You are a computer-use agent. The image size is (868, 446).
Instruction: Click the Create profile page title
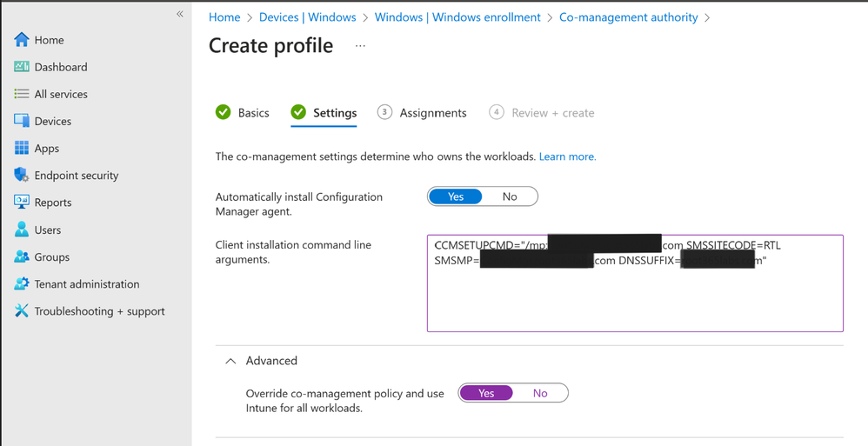[x=270, y=45]
